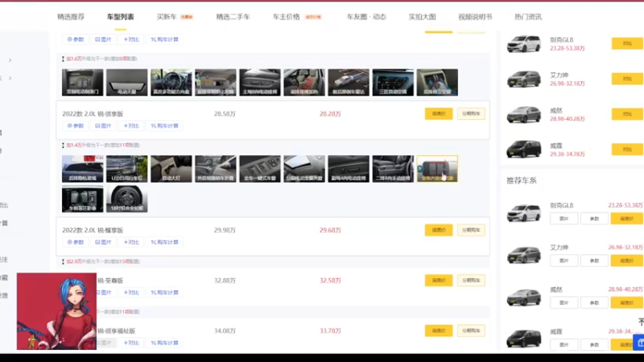Open the 车主价格 tab
644x362 pixels.
(x=287, y=17)
